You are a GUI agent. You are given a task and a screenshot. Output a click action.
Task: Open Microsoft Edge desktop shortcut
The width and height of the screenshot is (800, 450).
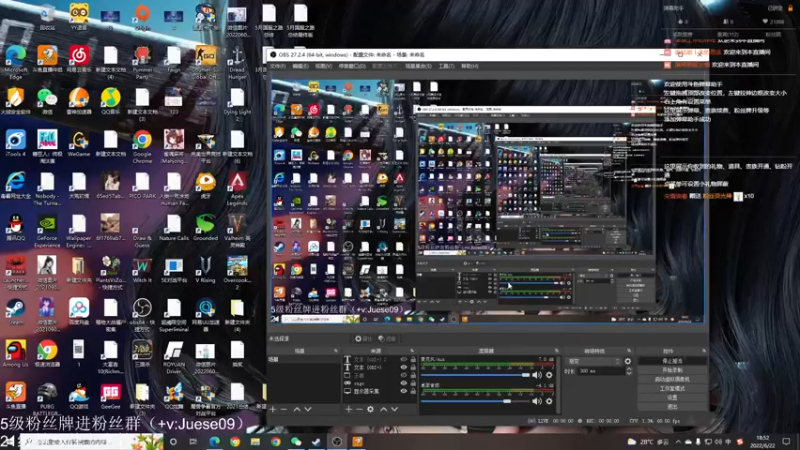(15, 62)
